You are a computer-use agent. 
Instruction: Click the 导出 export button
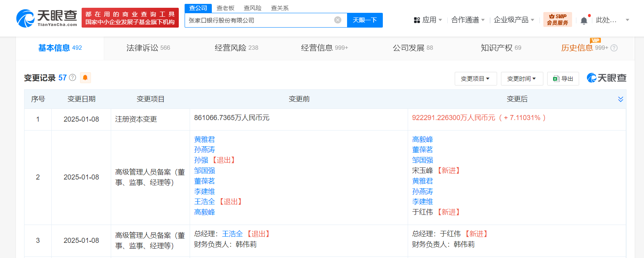tap(563, 78)
